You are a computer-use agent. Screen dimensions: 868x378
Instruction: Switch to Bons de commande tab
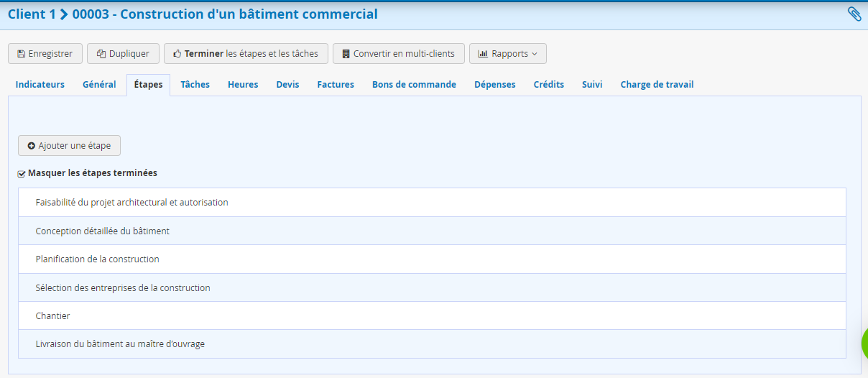coord(414,85)
